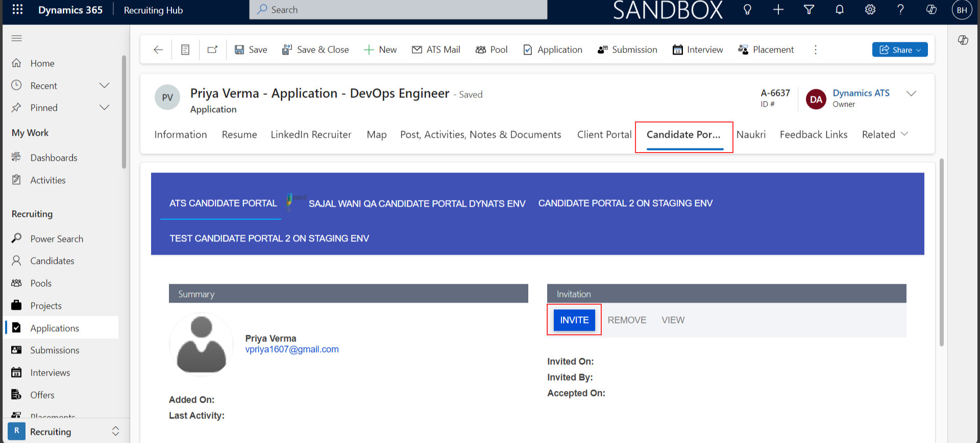
Task: Create a New record
Action: point(380,50)
